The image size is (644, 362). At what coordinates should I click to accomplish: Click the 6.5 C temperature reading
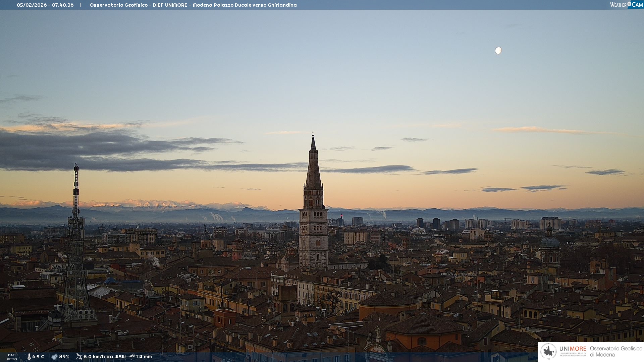pyautogui.click(x=38, y=357)
